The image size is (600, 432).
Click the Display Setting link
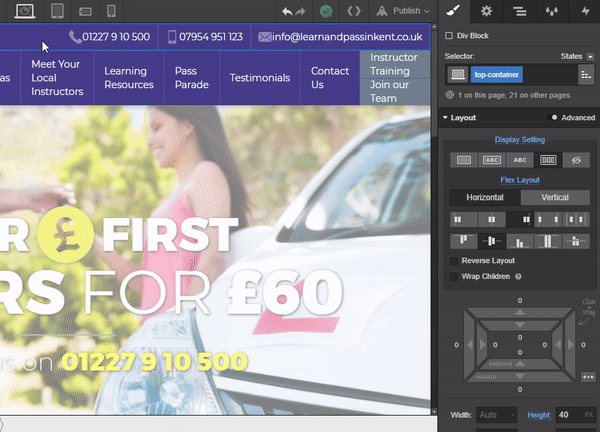(520, 140)
